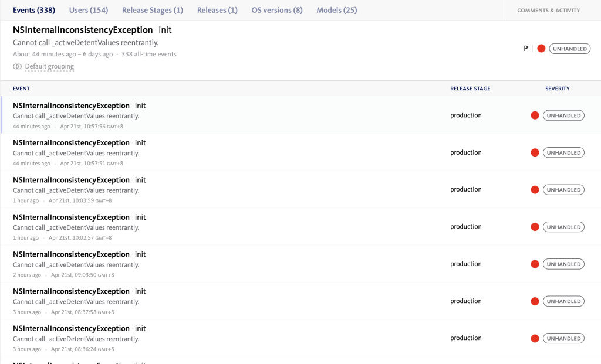
Task: Select the OS versions (8) tab
Action: (x=277, y=10)
